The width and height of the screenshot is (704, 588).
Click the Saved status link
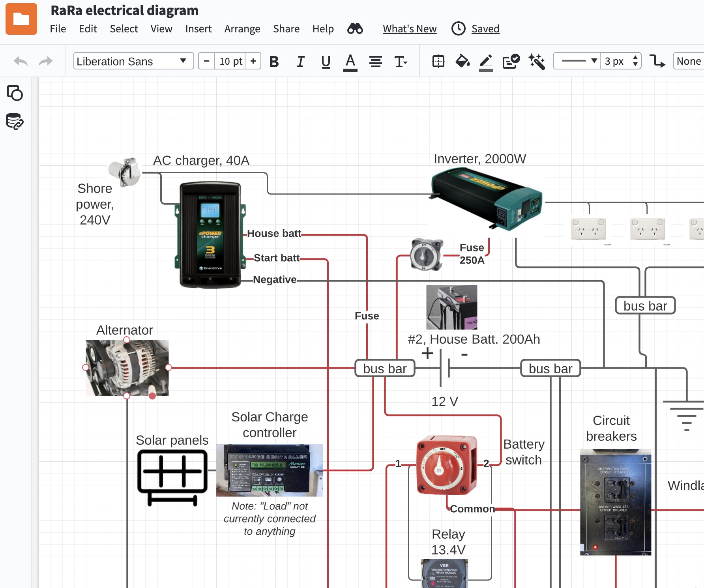pyautogui.click(x=485, y=29)
